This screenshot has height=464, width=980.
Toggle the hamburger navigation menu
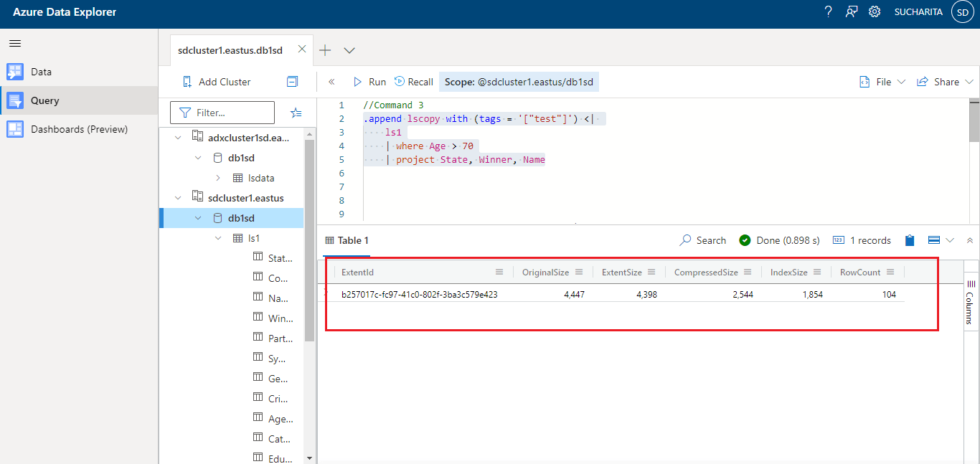click(15, 43)
